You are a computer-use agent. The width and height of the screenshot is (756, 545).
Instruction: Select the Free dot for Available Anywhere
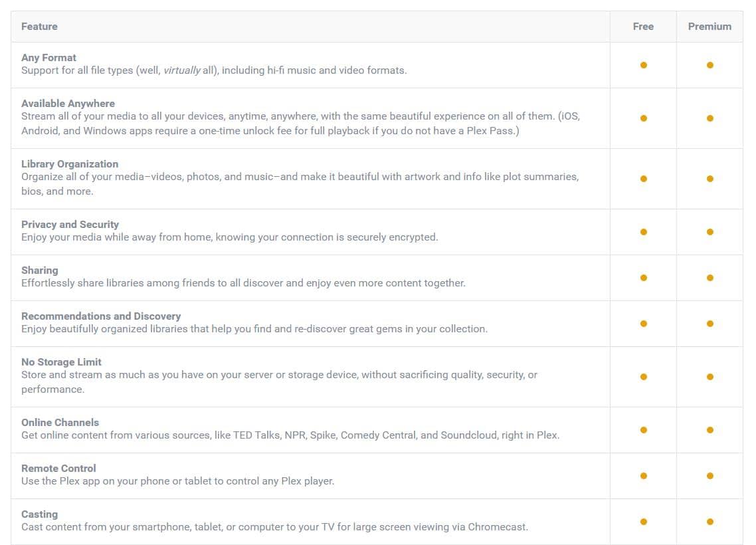(x=643, y=118)
